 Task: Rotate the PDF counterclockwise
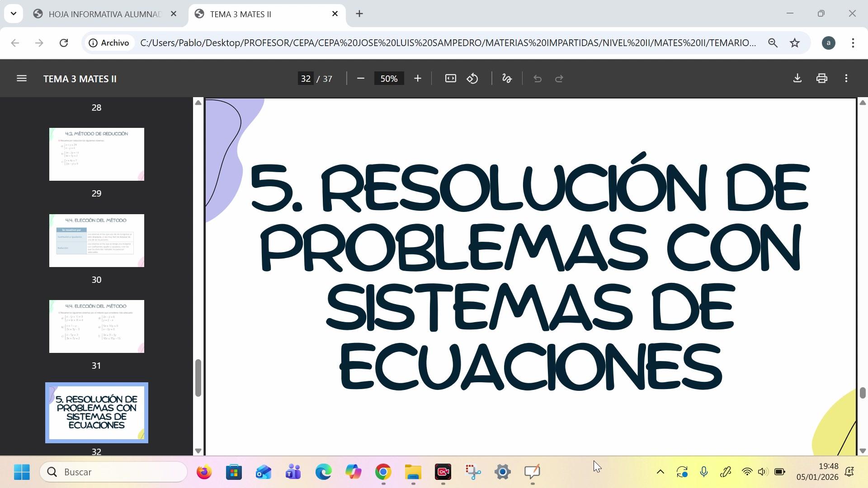click(x=472, y=79)
